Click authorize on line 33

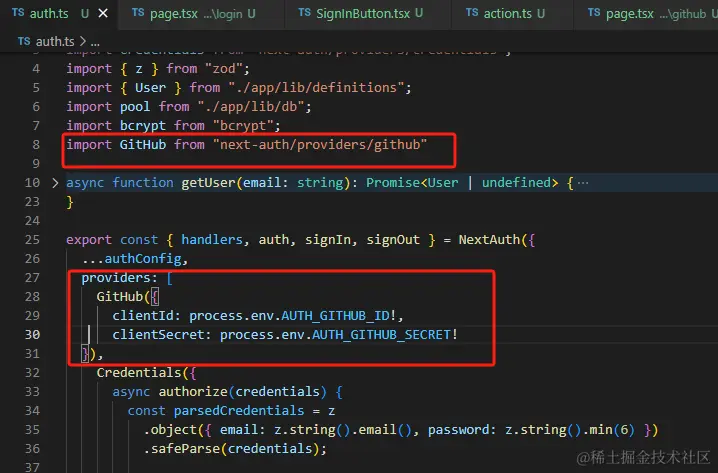[193, 392]
